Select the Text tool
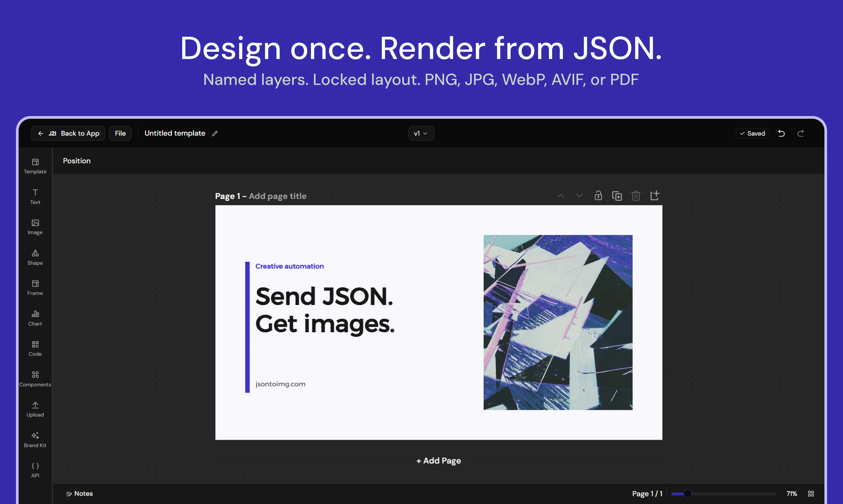 (x=35, y=197)
